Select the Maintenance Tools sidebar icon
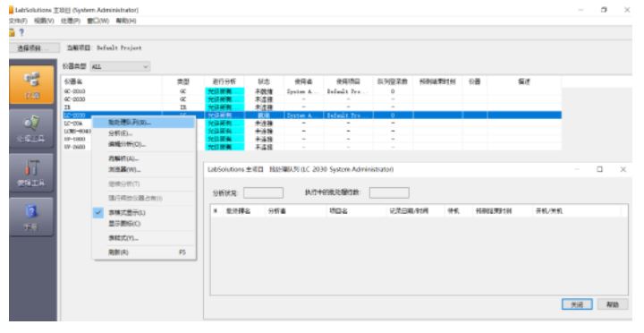Image resolution: width=644 pixels, height=333 pixels. 31,173
